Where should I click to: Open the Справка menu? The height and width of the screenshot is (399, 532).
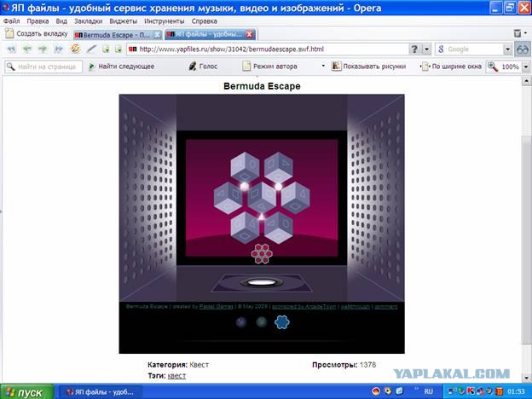[x=205, y=21]
